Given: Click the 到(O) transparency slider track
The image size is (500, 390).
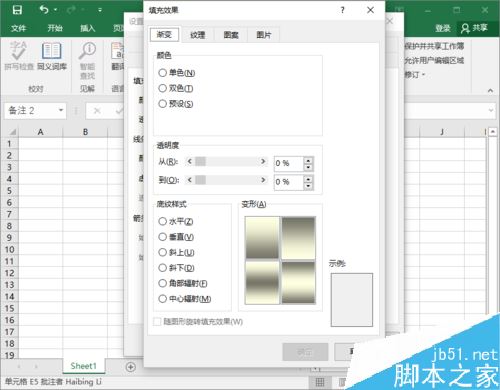Looking at the screenshot, I should 226,180.
